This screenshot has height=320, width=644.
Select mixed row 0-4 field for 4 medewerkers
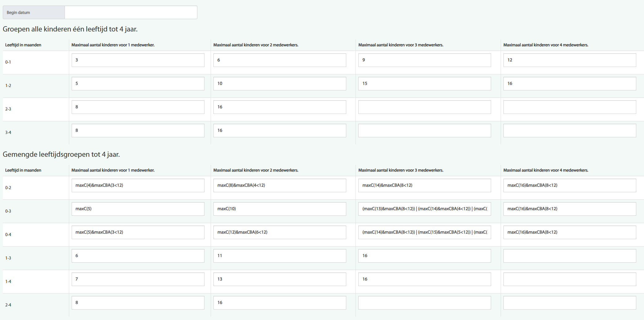pyautogui.click(x=569, y=232)
